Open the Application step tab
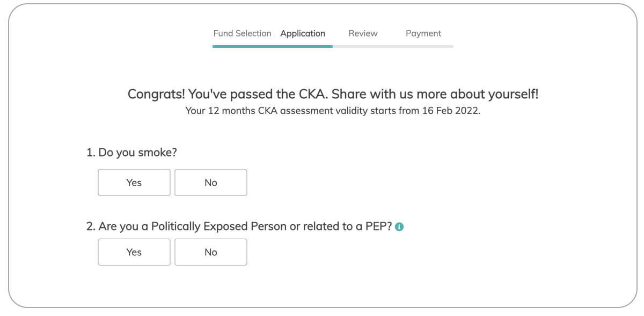This screenshot has height=316, width=644. 303,33
